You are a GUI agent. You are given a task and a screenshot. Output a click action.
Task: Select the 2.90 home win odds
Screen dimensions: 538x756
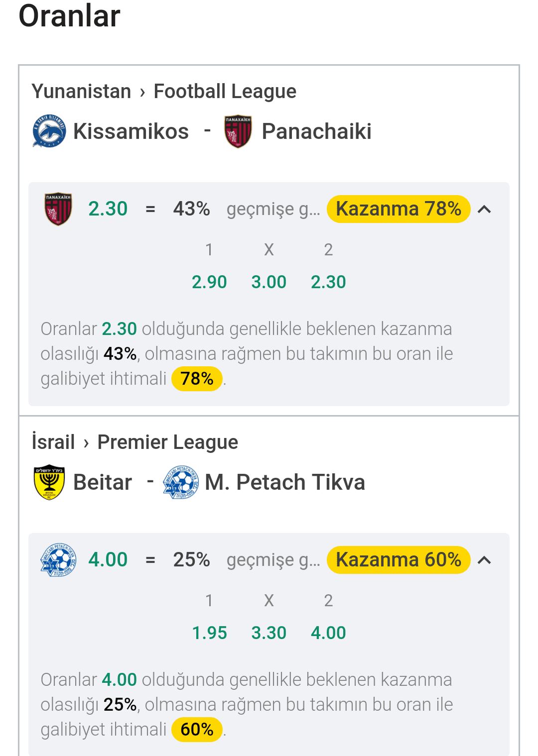click(209, 282)
